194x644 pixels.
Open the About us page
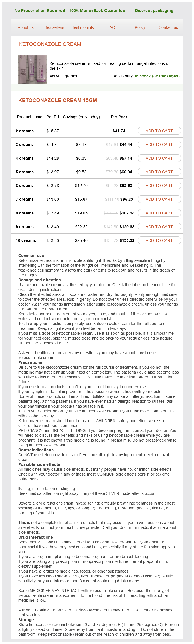[x=26, y=28]
